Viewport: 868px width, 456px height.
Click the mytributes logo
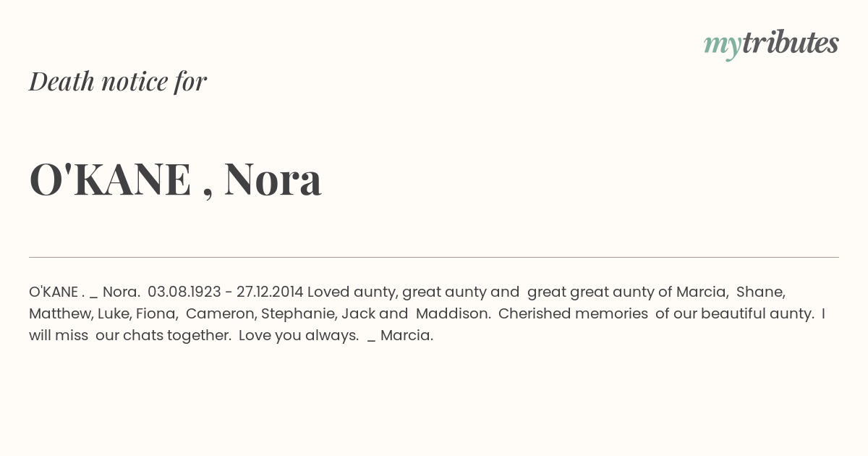(x=771, y=44)
